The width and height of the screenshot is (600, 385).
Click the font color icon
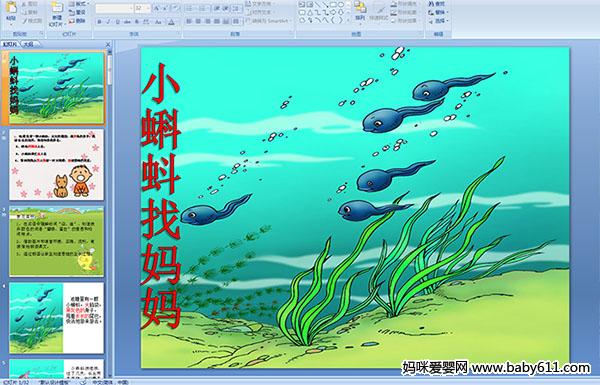click(171, 22)
